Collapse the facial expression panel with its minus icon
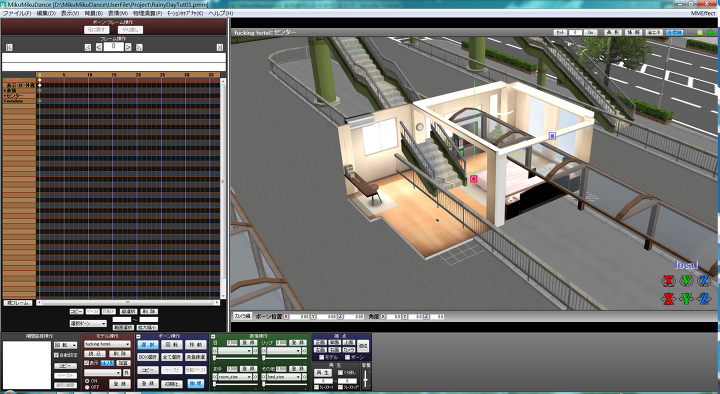Viewport: 720px width, 394px height. click(x=213, y=337)
